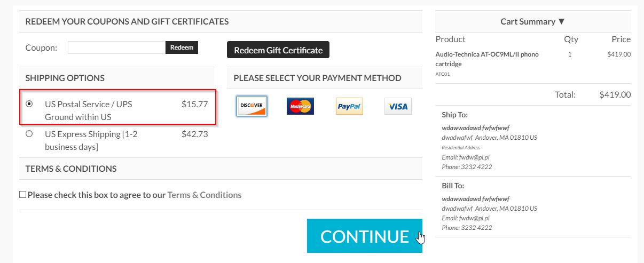Click the $42.73 express shipping price
Image resolution: width=644 pixels, height=263 pixels.
pos(194,134)
